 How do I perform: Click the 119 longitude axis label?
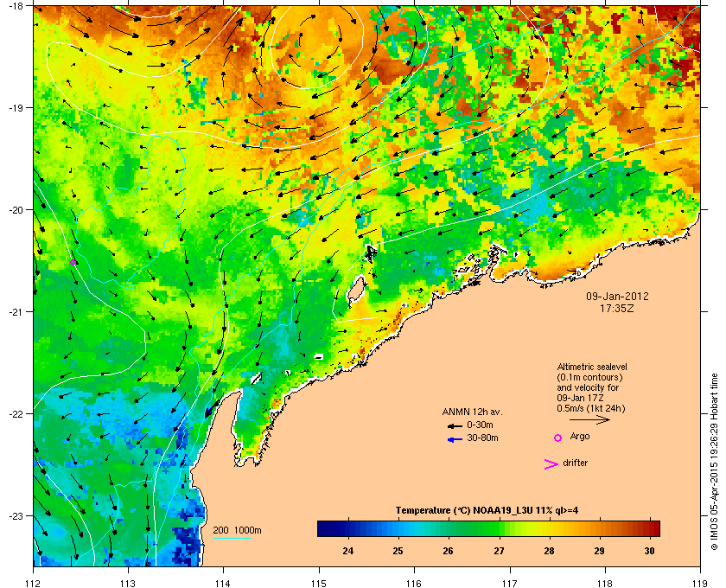click(x=700, y=584)
